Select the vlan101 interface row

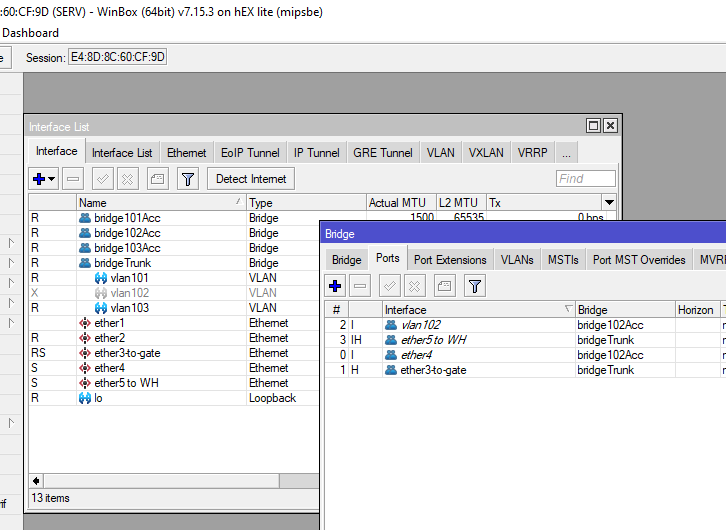click(174, 278)
